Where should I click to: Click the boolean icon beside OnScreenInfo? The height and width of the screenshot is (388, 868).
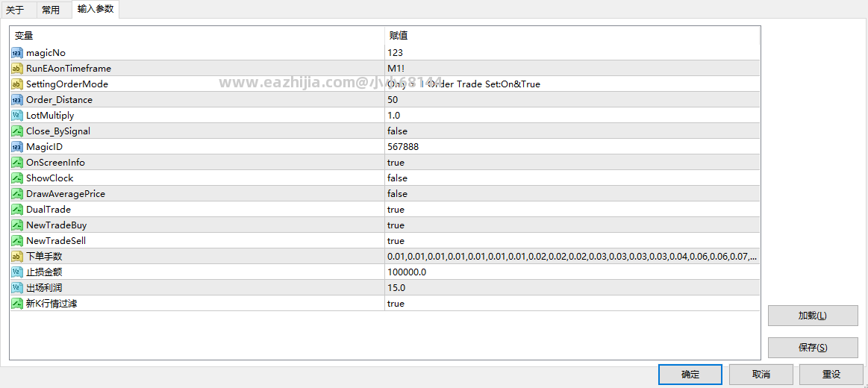coord(16,163)
